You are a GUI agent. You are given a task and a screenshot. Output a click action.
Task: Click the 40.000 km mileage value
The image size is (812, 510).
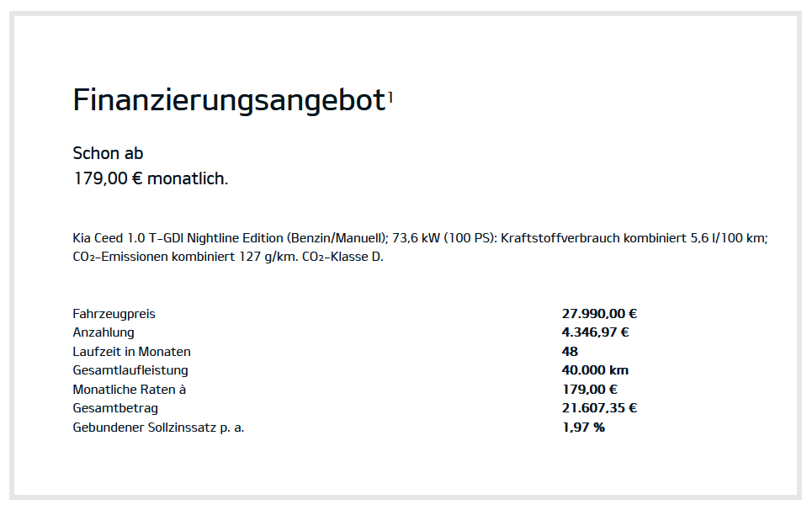[x=595, y=370]
